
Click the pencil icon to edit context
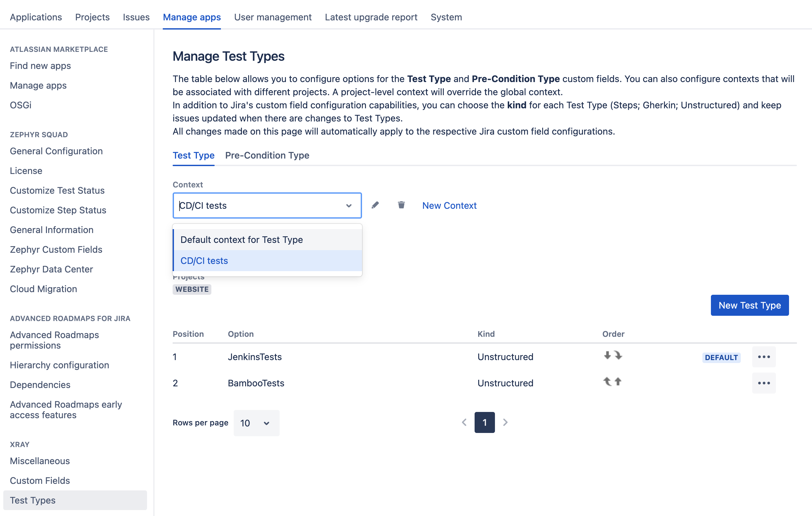pos(375,205)
